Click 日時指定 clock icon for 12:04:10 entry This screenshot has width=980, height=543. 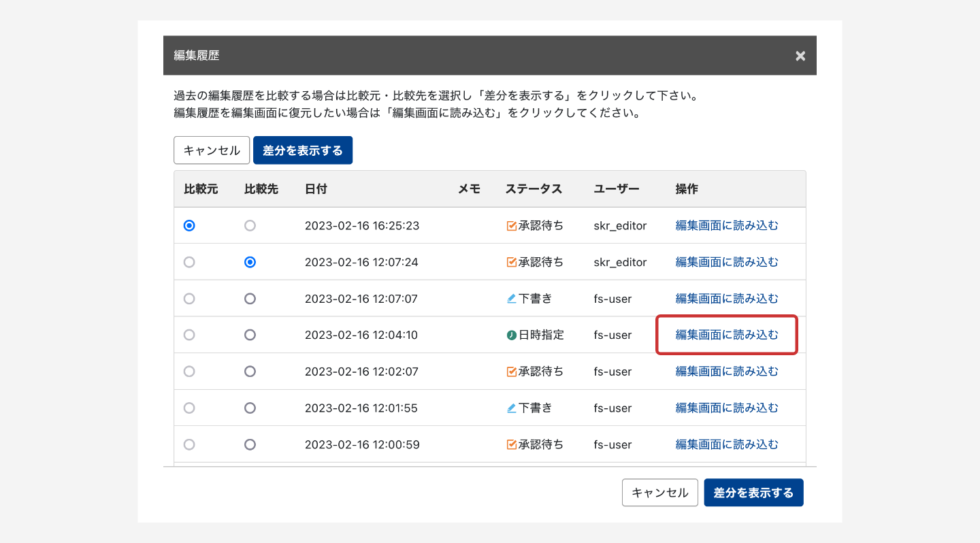tap(512, 335)
